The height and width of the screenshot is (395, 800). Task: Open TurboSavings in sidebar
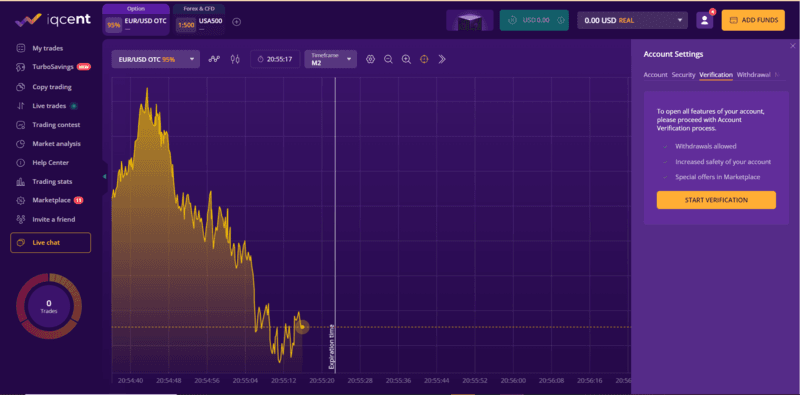[53, 67]
